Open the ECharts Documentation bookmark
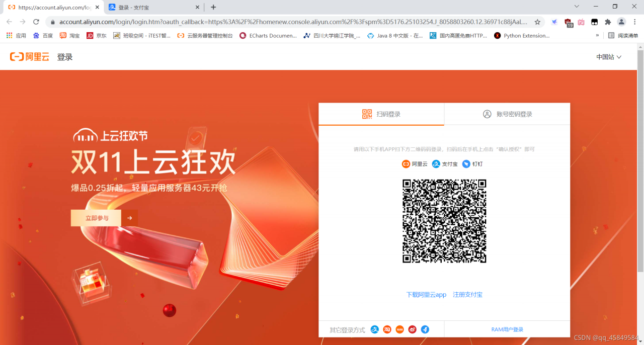644x345 pixels. pos(268,36)
